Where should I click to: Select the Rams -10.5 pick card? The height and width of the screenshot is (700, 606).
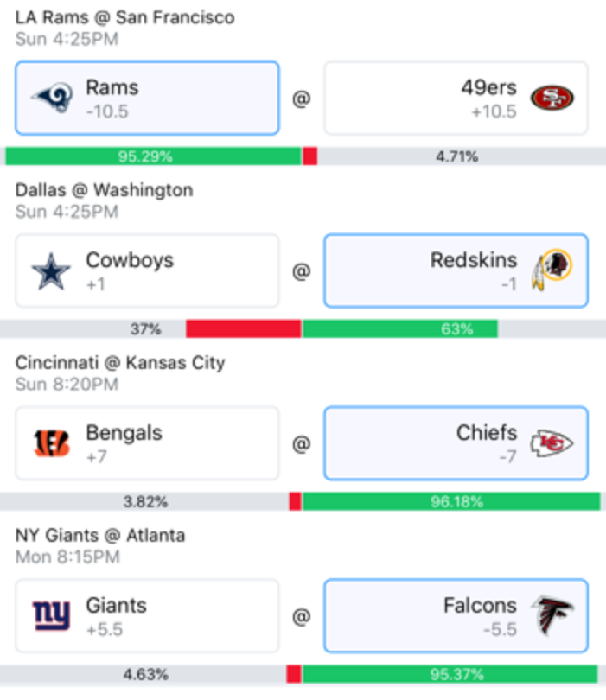coord(147,99)
